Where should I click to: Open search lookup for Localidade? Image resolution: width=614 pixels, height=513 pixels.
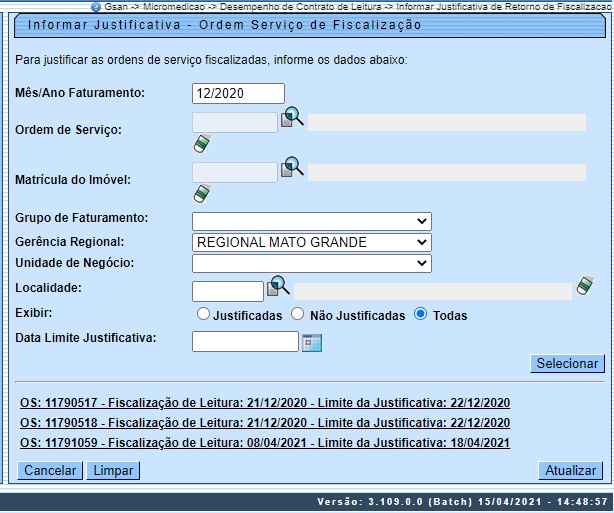pyautogui.click(x=277, y=288)
